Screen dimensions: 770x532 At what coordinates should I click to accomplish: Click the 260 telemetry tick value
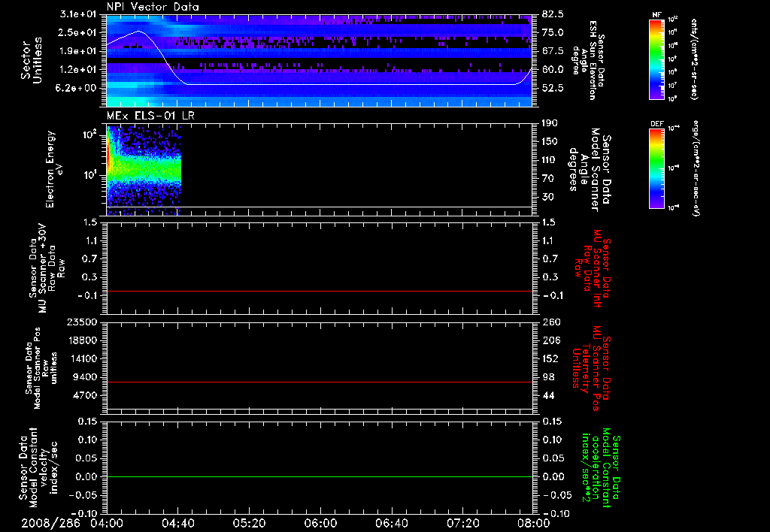pos(550,322)
